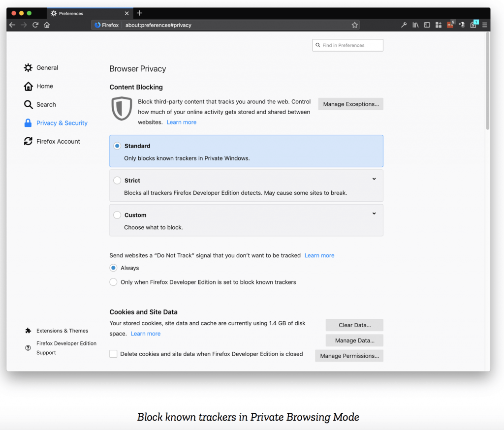
Task: Switch to the Preferences browser tab
Action: (x=71, y=13)
